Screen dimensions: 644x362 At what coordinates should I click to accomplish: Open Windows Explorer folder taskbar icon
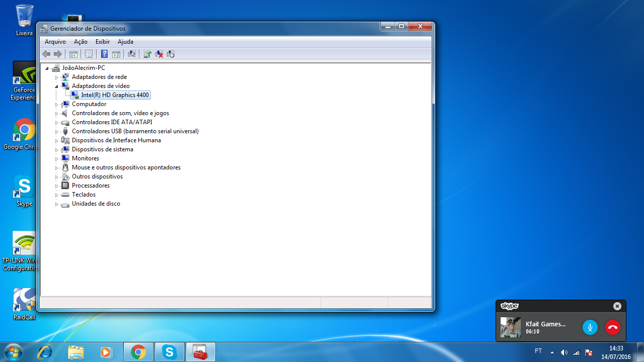pos(76,352)
